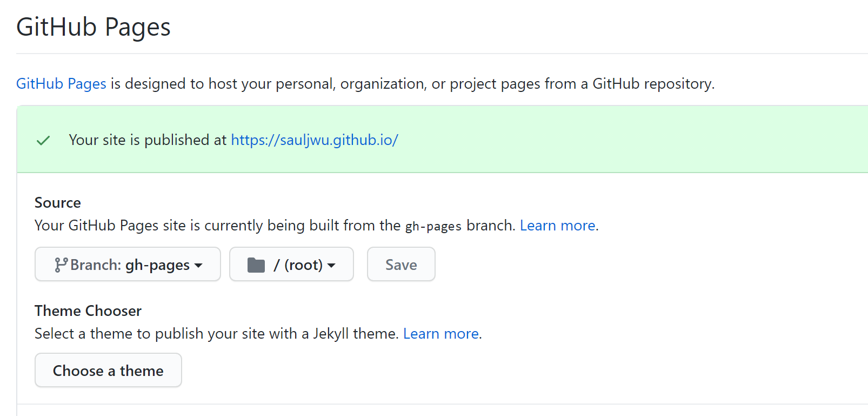The width and height of the screenshot is (868, 416).
Task: Expand the Branch: gh-pages dropdown
Action: pyautogui.click(x=128, y=265)
